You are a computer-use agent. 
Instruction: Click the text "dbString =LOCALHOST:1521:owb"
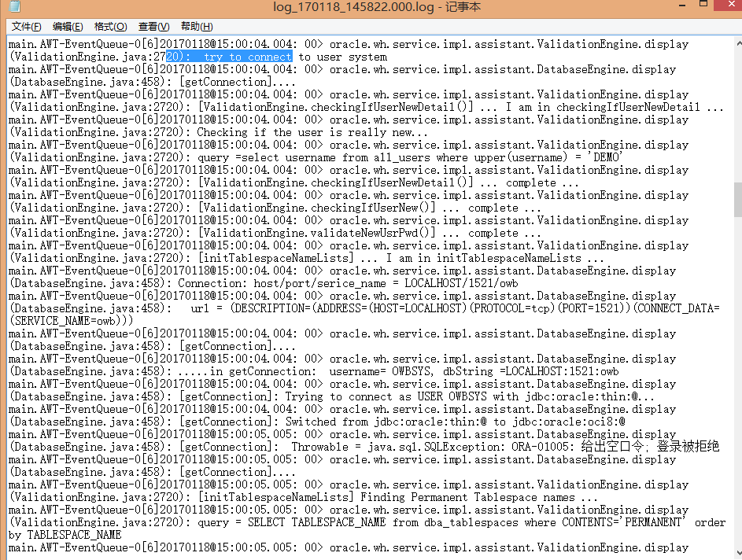531,371
